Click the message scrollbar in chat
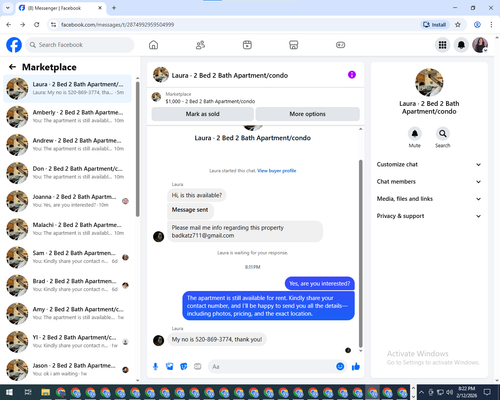This screenshot has height=400, width=500. 360,253
